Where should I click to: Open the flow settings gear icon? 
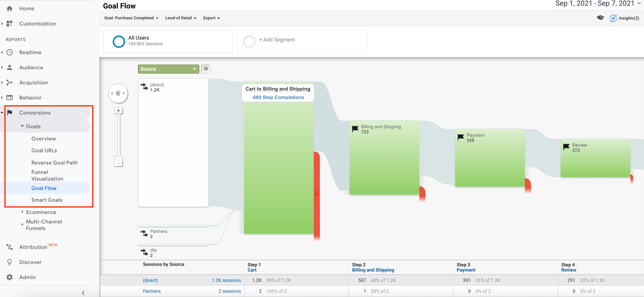pos(205,69)
